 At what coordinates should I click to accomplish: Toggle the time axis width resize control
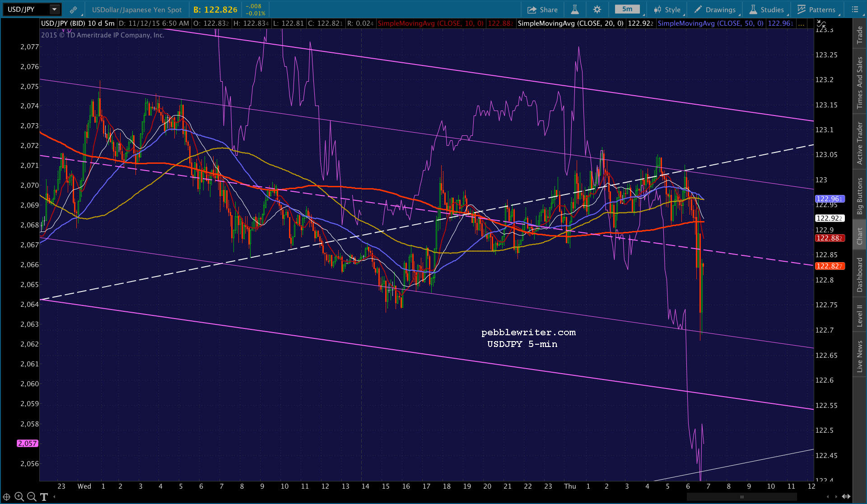point(846,496)
